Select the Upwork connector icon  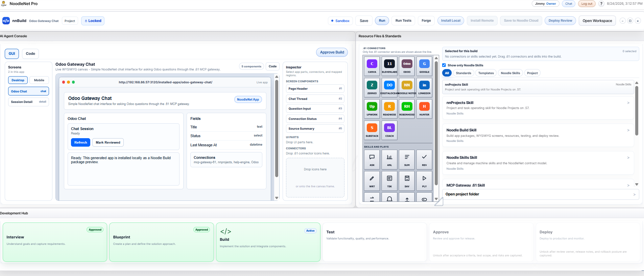372,109
